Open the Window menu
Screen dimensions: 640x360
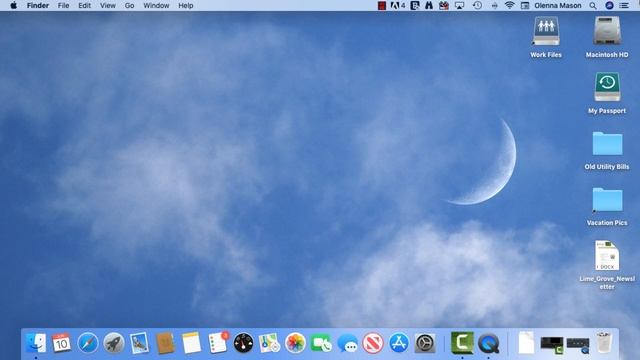[156, 6]
